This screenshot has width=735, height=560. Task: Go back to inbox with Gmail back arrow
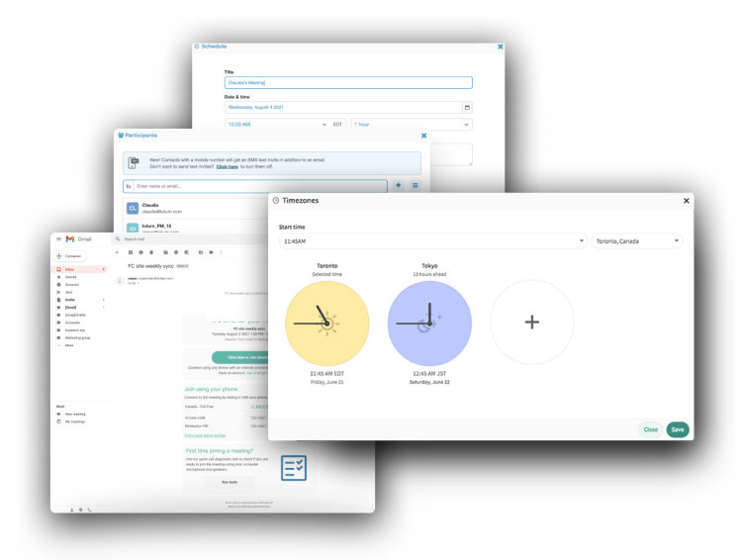pyautogui.click(x=117, y=252)
